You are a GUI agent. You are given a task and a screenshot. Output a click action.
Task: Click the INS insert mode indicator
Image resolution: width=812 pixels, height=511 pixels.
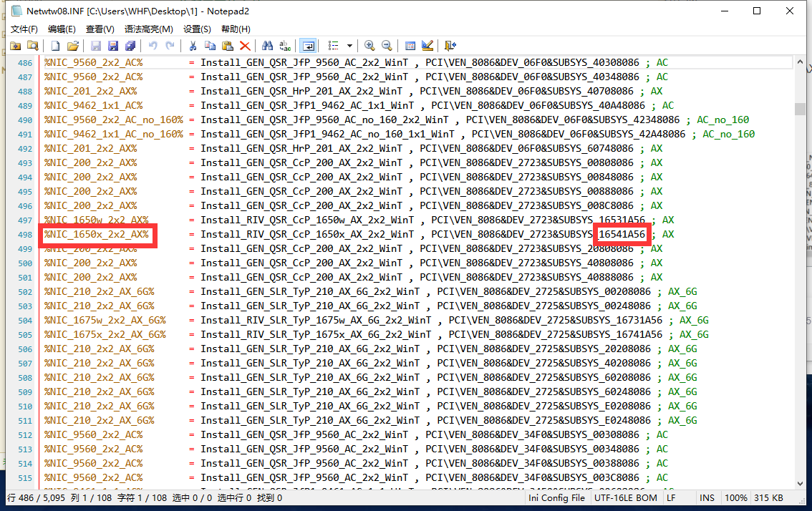pyautogui.click(x=707, y=498)
